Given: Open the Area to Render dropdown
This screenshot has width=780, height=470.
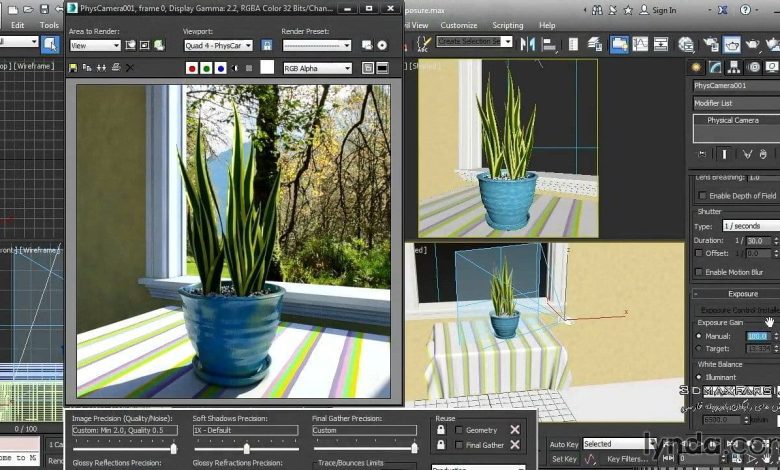Looking at the screenshot, I should [x=95, y=46].
